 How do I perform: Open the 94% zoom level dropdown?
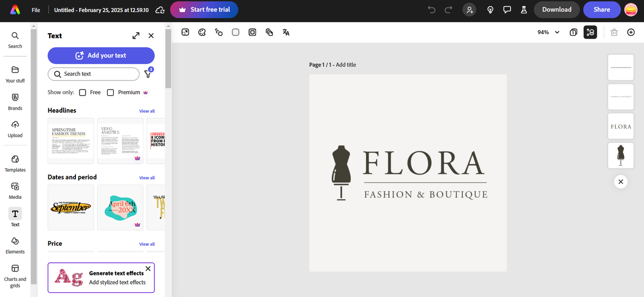548,32
